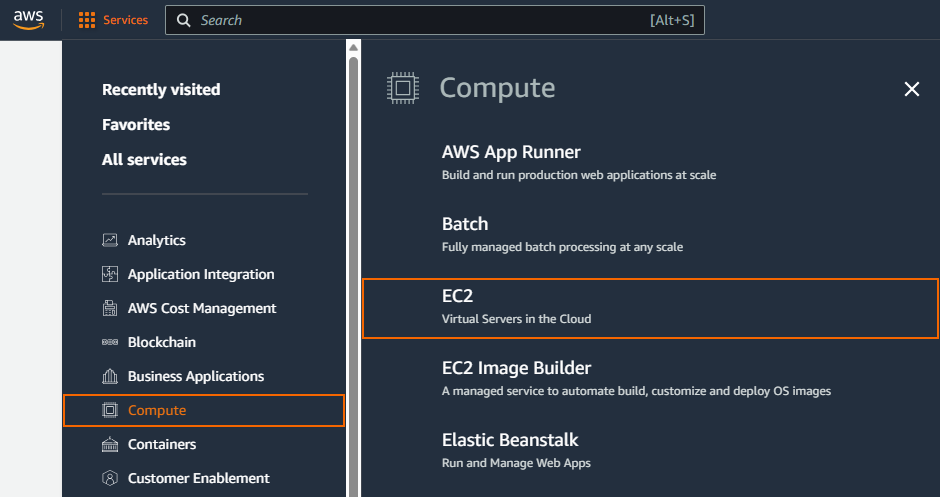The height and width of the screenshot is (497, 940).
Task: Click the Analytics category icon
Action: 110,240
